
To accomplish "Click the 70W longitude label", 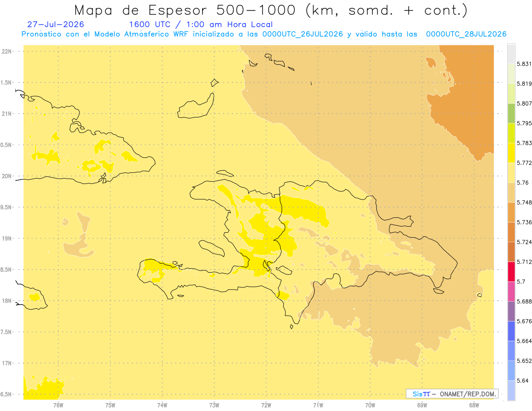I will tap(370, 405).
